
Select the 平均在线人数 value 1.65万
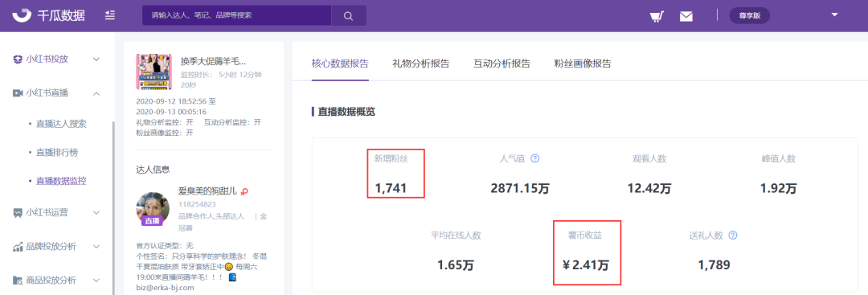click(x=456, y=264)
